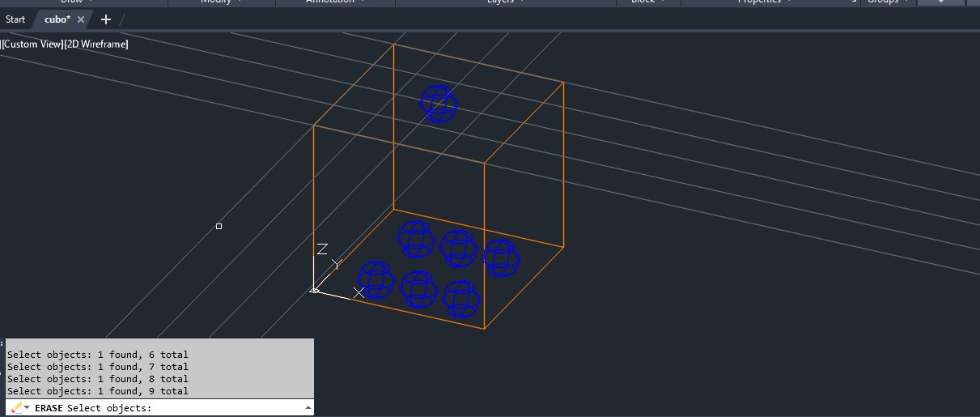
Task: Expand the Annotation ribbon panel
Action: tap(335, 2)
